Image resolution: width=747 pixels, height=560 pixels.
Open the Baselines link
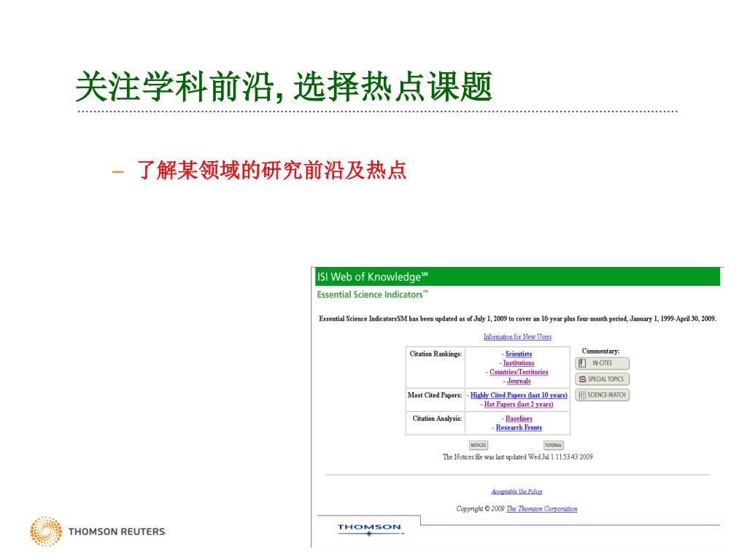[x=519, y=419]
